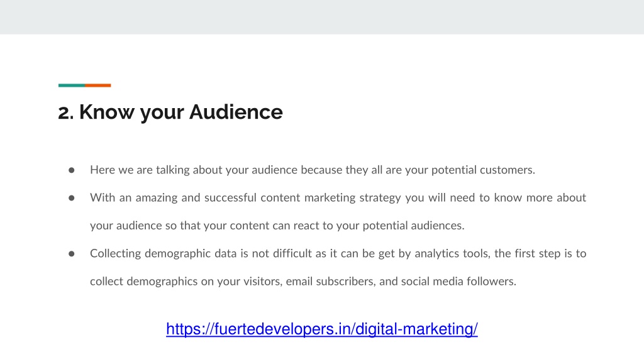Click the orange segment of accent bar
Screen dimensions: 644x362
(97, 85)
